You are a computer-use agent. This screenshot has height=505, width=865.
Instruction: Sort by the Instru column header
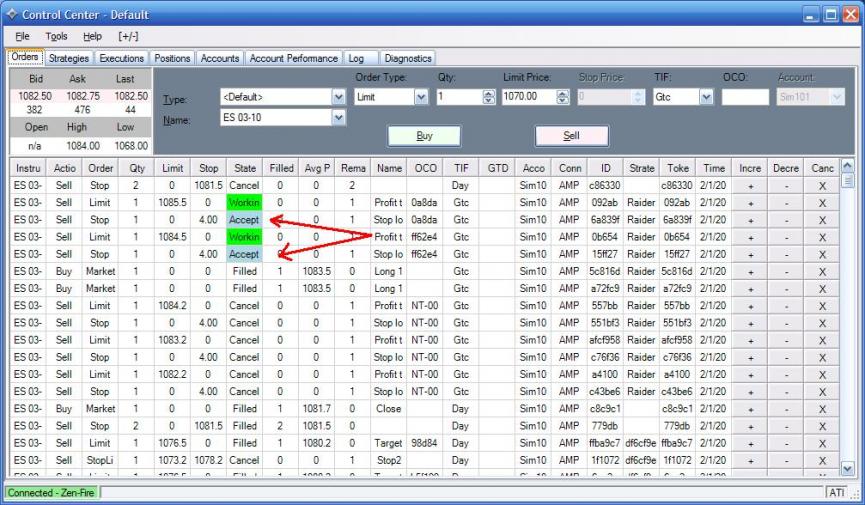[28, 168]
